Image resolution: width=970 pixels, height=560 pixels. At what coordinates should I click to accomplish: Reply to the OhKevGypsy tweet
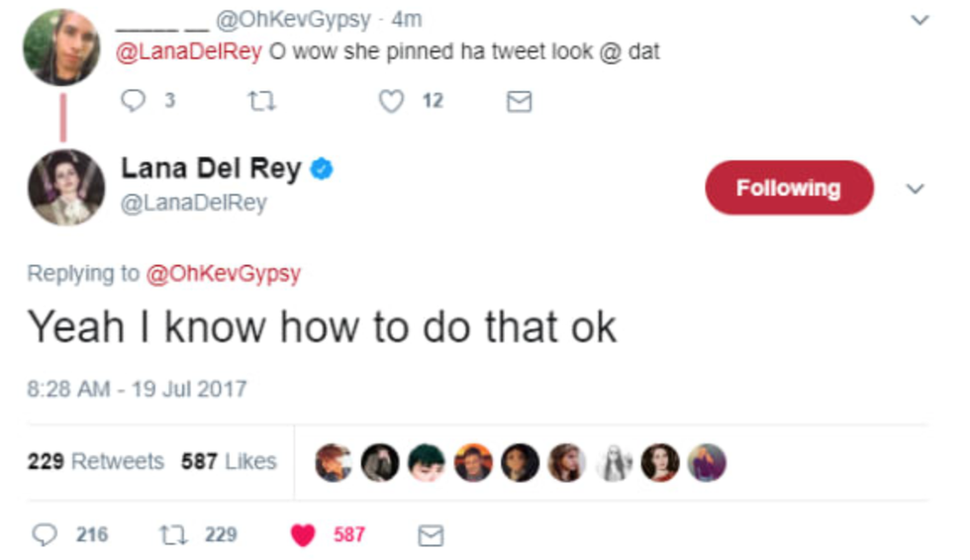[x=132, y=101]
